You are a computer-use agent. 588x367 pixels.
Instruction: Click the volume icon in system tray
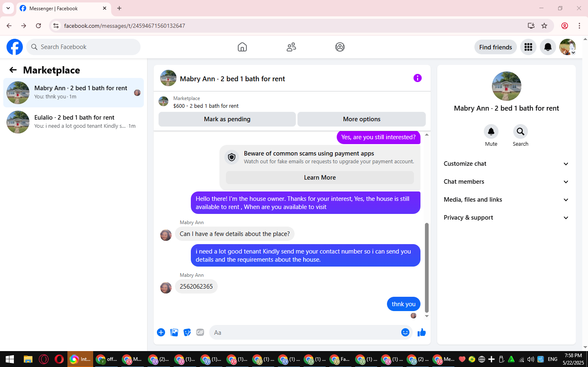pos(531,359)
